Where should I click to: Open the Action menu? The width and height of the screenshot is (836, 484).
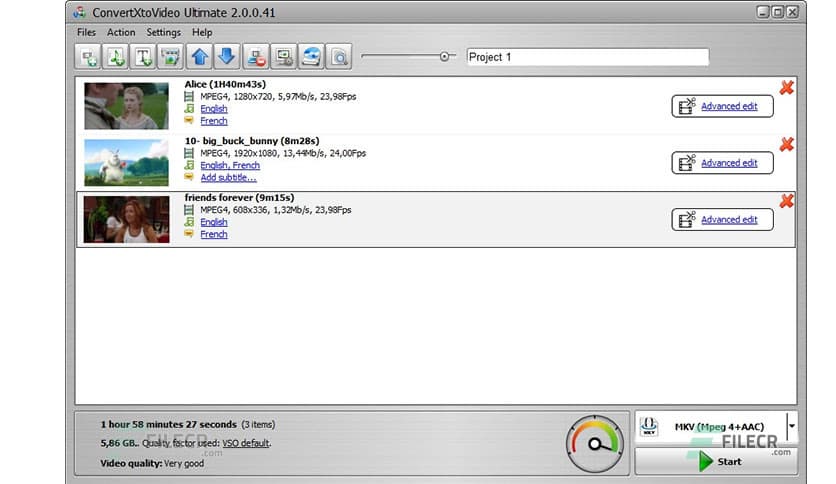click(121, 33)
